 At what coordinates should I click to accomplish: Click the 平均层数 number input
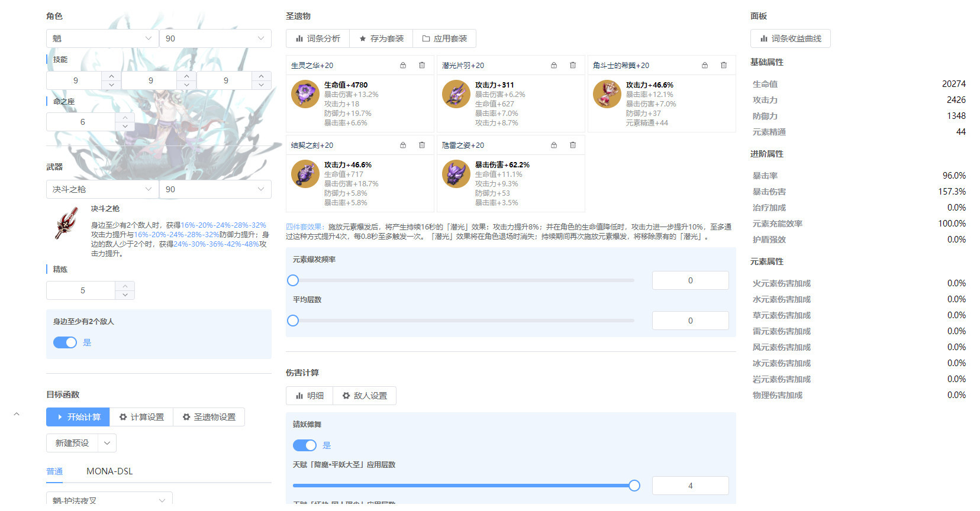point(691,321)
